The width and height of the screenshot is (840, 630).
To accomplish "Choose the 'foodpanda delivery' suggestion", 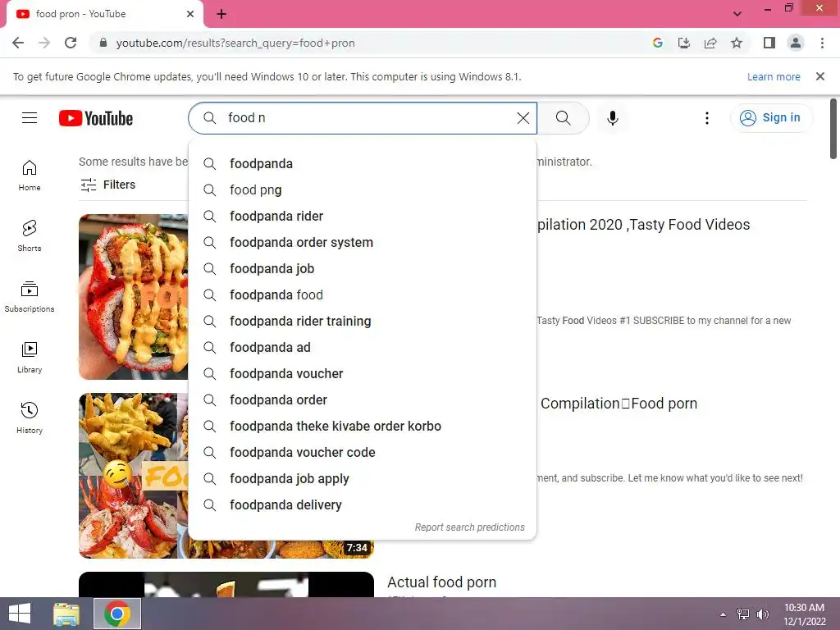I will point(363,504).
